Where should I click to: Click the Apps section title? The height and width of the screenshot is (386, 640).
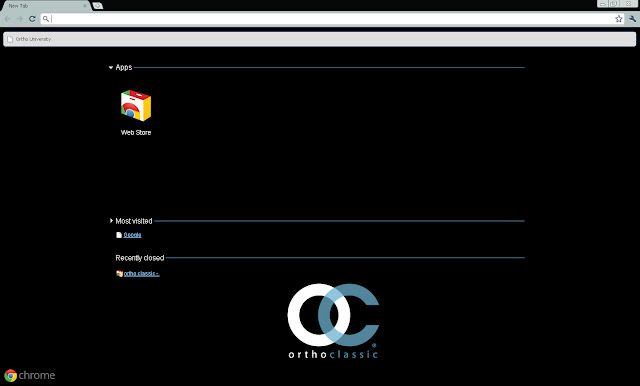coord(124,67)
